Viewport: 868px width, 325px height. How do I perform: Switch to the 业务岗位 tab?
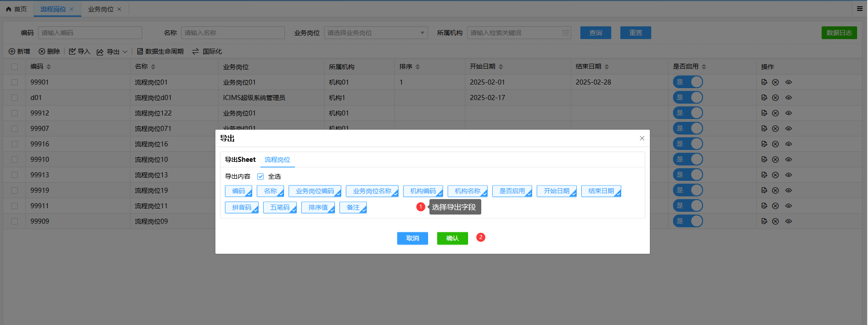[x=101, y=9]
